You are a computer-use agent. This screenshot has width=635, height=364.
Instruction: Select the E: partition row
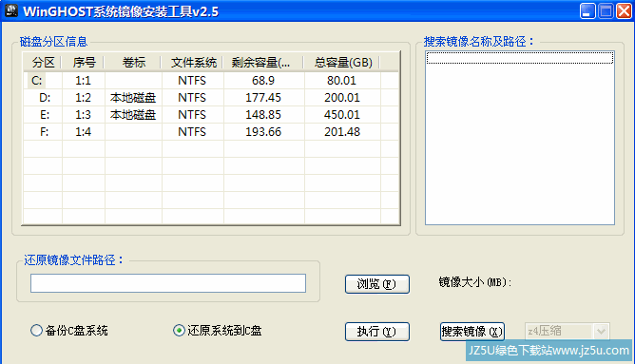[211, 115]
